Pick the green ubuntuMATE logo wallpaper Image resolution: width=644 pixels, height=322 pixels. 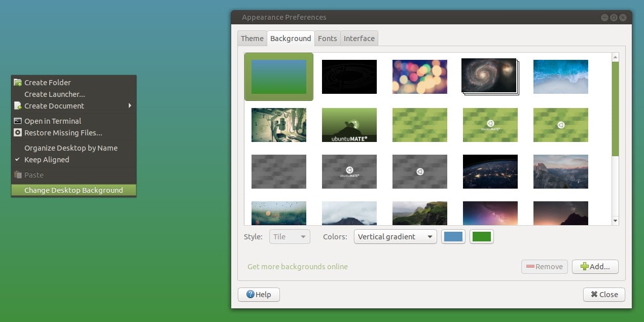pyautogui.click(x=490, y=125)
